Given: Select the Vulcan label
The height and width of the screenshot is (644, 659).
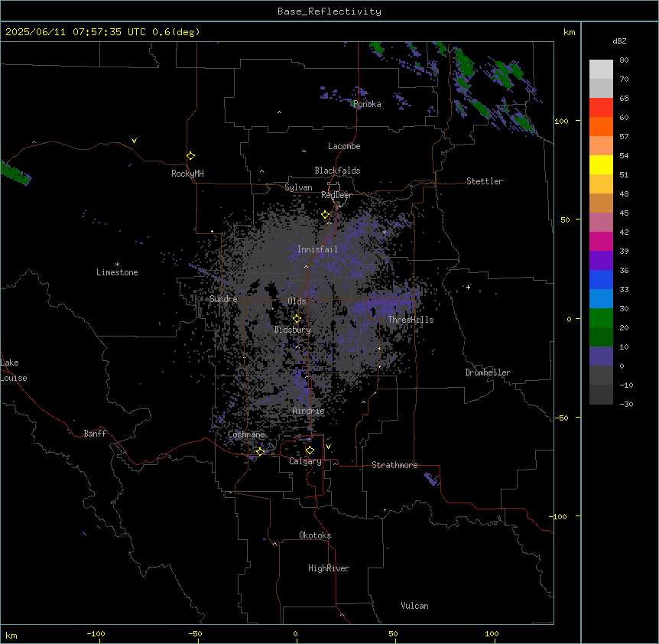Looking at the screenshot, I should pyautogui.click(x=415, y=606).
